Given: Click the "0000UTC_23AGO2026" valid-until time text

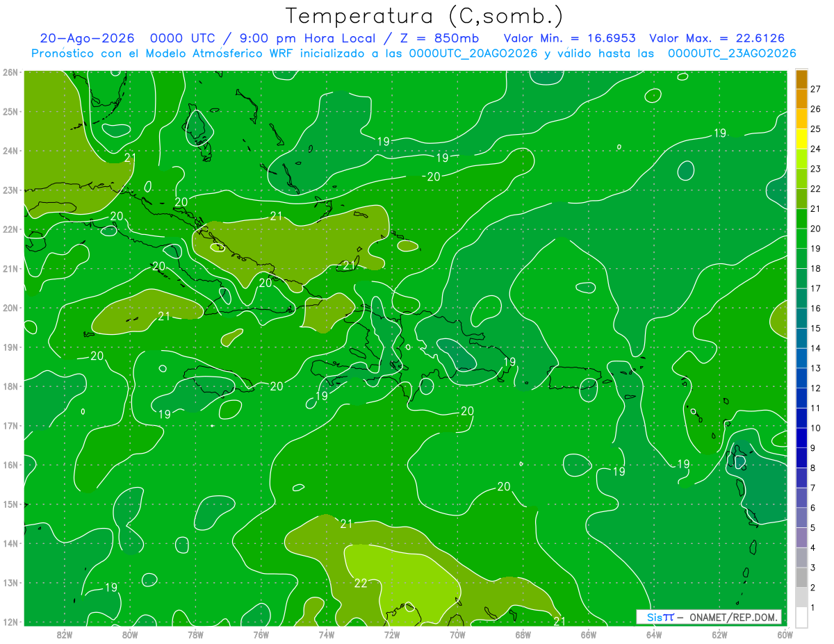Looking at the screenshot, I should (732, 53).
